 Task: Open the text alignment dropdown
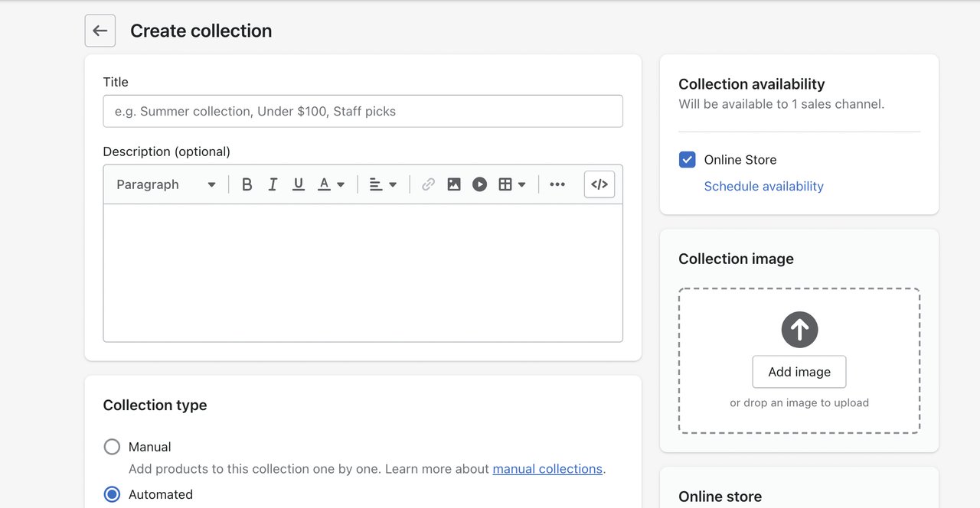tap(383, 184)
